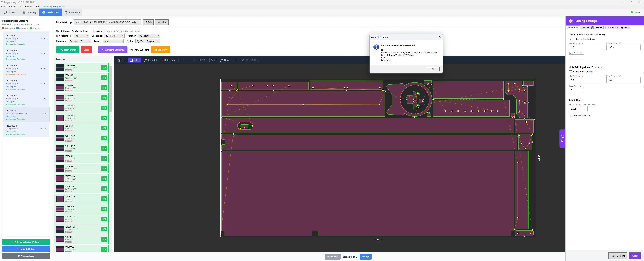Click the Nest Parts button
644x261 pixels.
(68, 50)
